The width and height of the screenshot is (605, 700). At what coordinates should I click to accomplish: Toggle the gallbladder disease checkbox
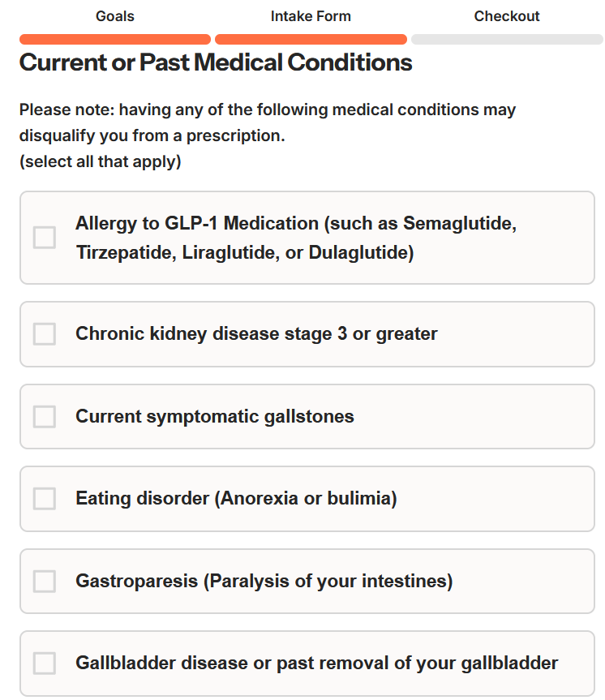45,663
